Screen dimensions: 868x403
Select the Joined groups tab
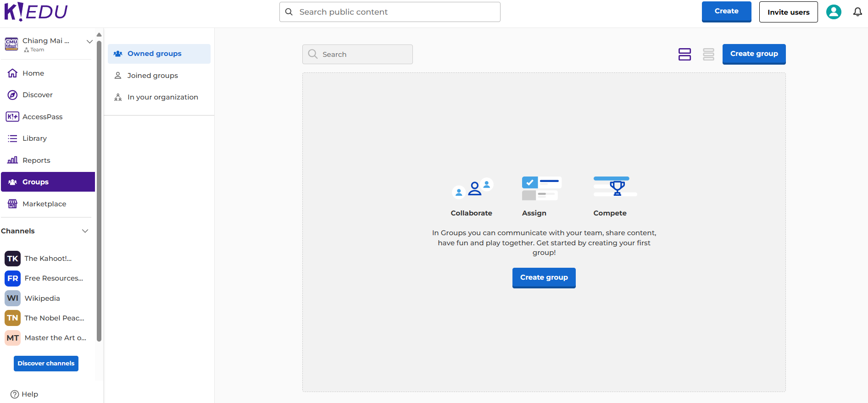[152, 76]
